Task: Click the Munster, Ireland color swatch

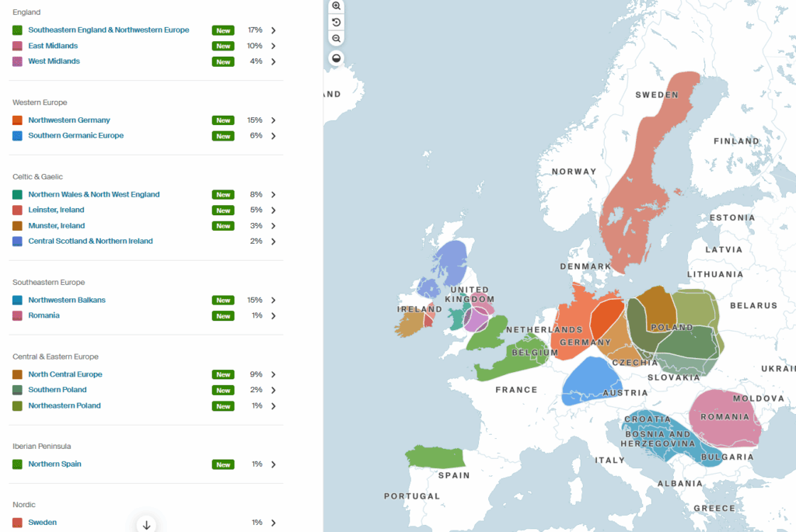Action: [x=17, y=226]
